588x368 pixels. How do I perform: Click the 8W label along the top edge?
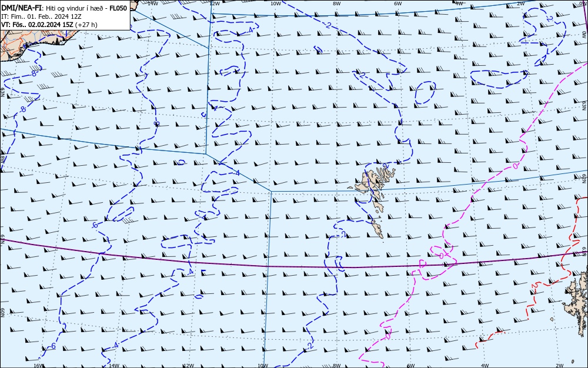click(x=337, y=4)
